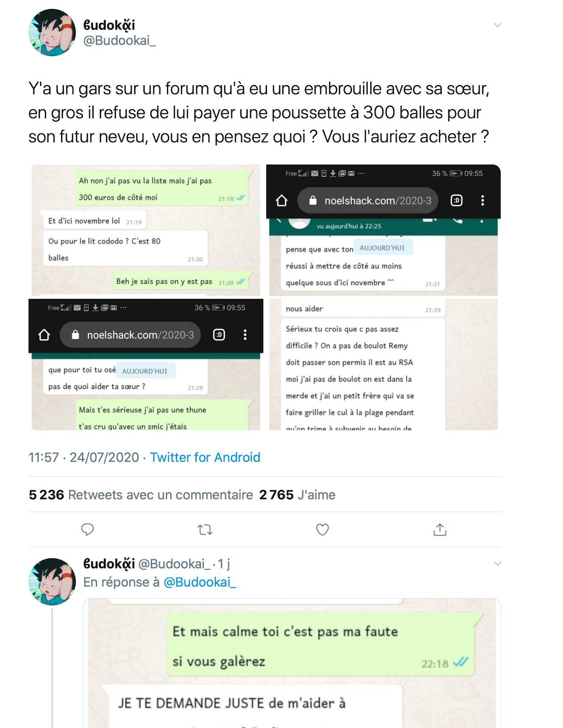View the 5 236 retweets with comment list
Image resolution: width=563 pixels, height=728 pixels.
[141, 495]
